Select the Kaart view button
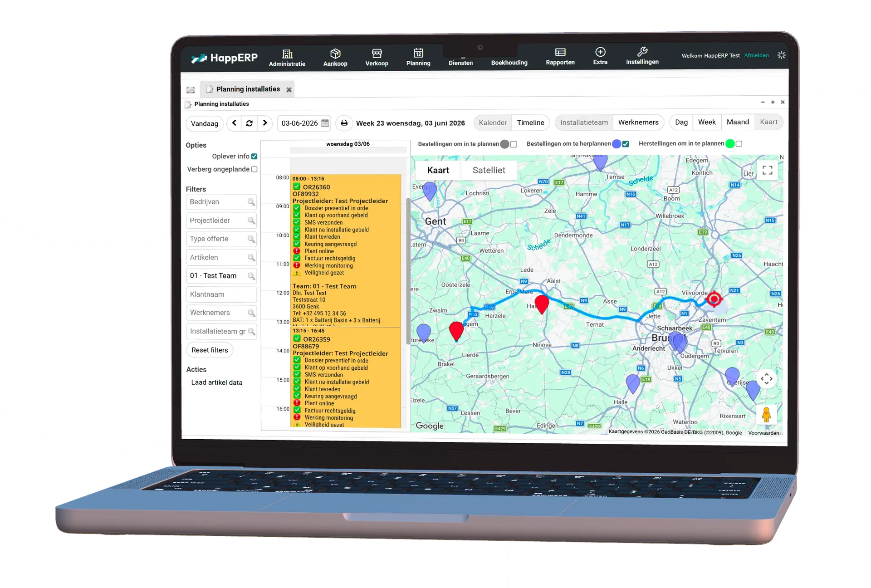The width and height of the screenshot is (871, 588). (768, 122)
